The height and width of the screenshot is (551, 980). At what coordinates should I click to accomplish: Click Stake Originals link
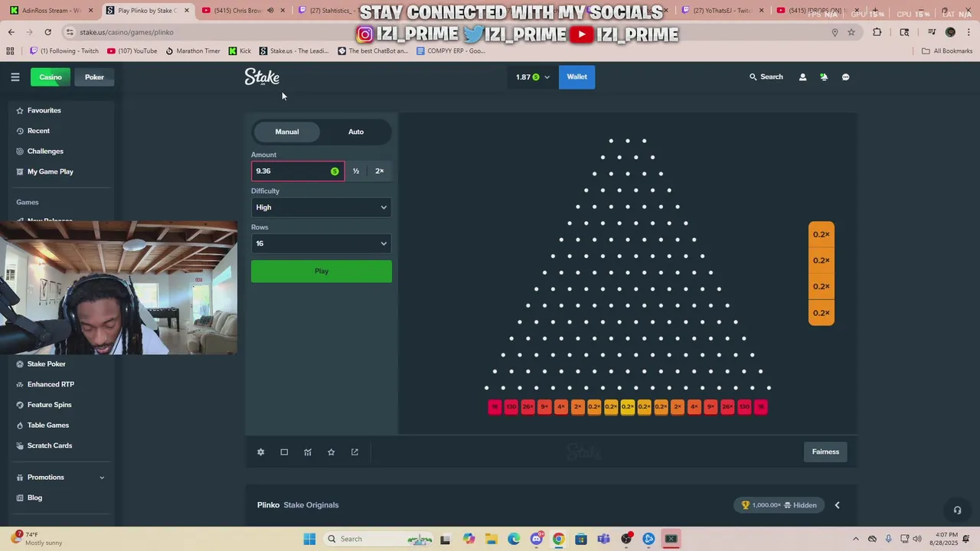pos(311,505)
